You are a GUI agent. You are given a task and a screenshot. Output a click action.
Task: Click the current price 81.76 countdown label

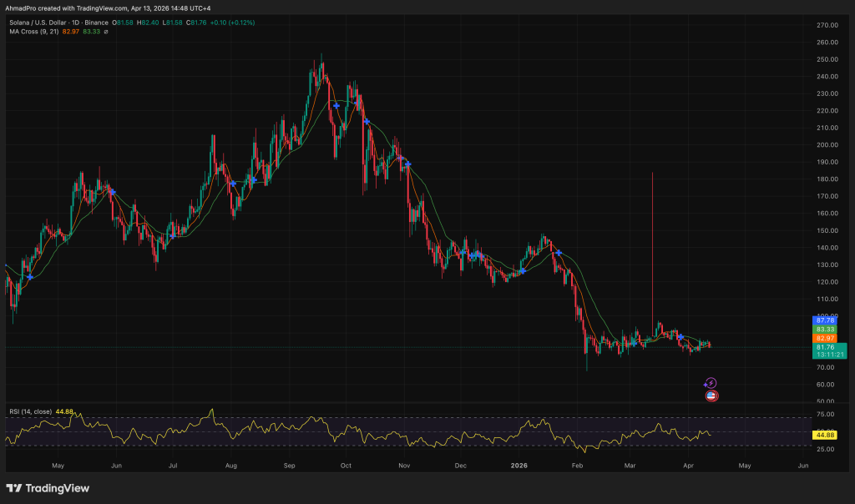pos(828,350)
